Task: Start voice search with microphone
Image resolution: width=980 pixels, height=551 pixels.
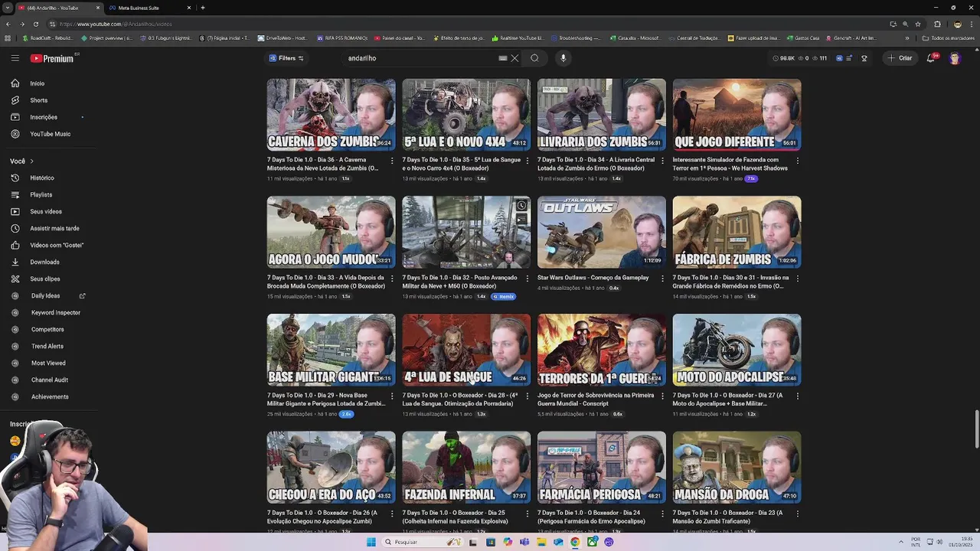Action: pos(563,58)
